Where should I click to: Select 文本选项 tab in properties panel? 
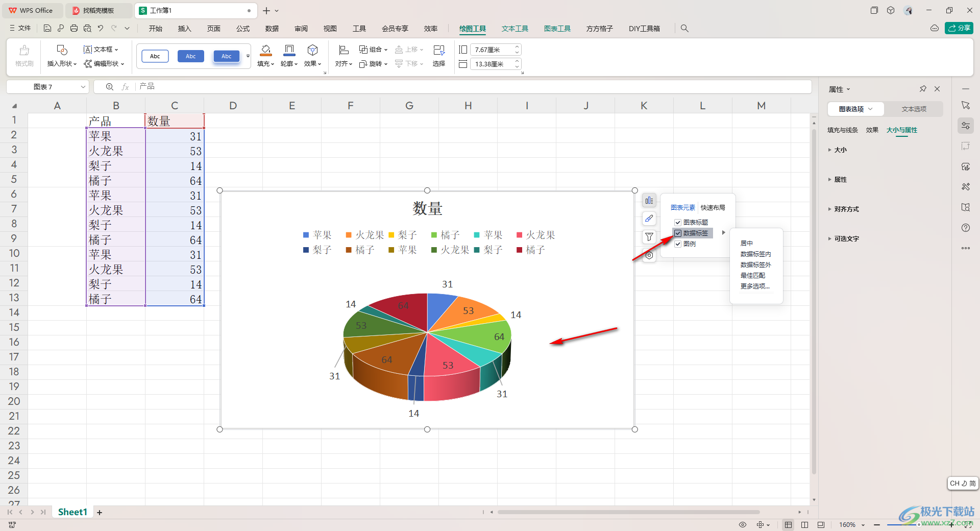[x=914, y=109]
